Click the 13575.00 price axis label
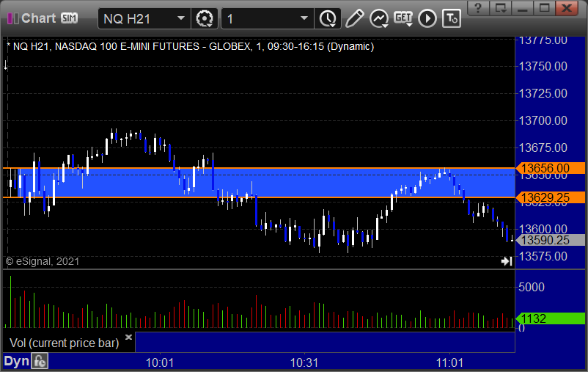The width and height of the screenshot is (588, 372). click(543, 256)
